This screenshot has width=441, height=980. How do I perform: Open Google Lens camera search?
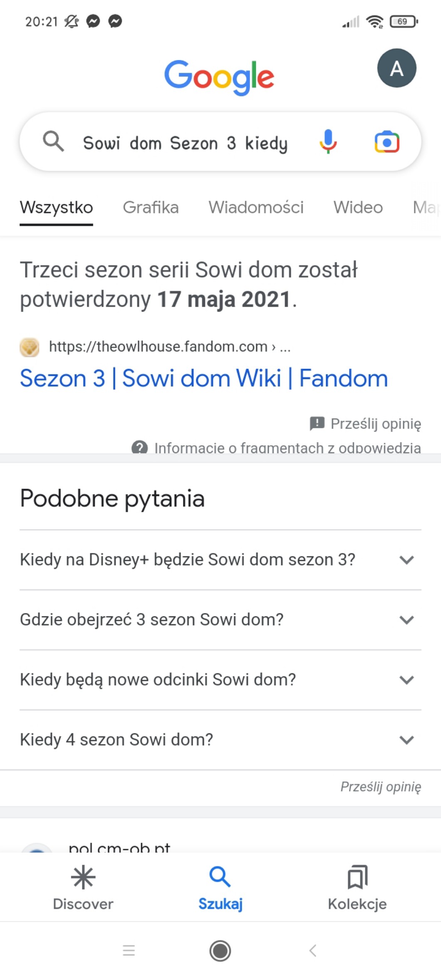pos(387,142)
